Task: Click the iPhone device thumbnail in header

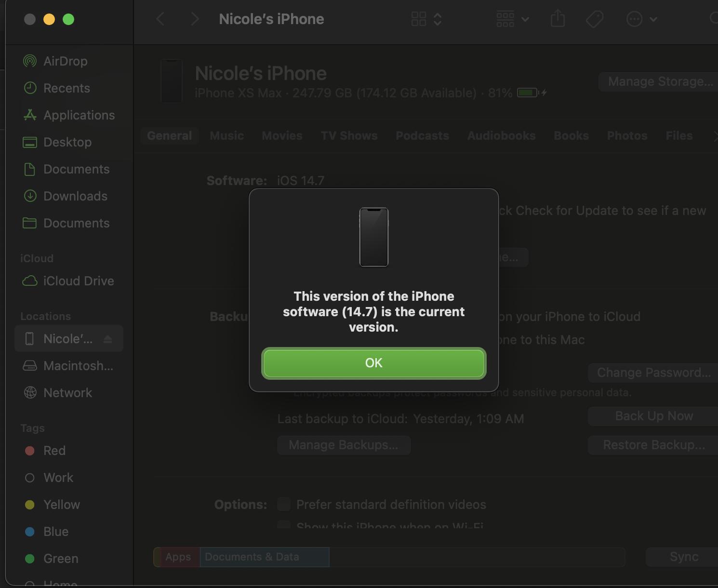Action: click(x=172, y=81)
